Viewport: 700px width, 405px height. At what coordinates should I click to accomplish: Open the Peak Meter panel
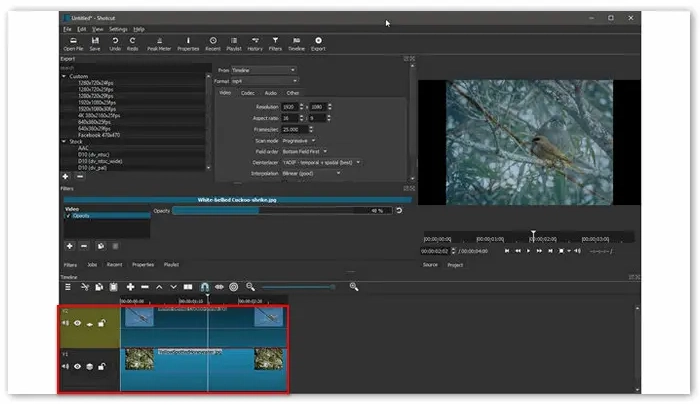(159, 44)
